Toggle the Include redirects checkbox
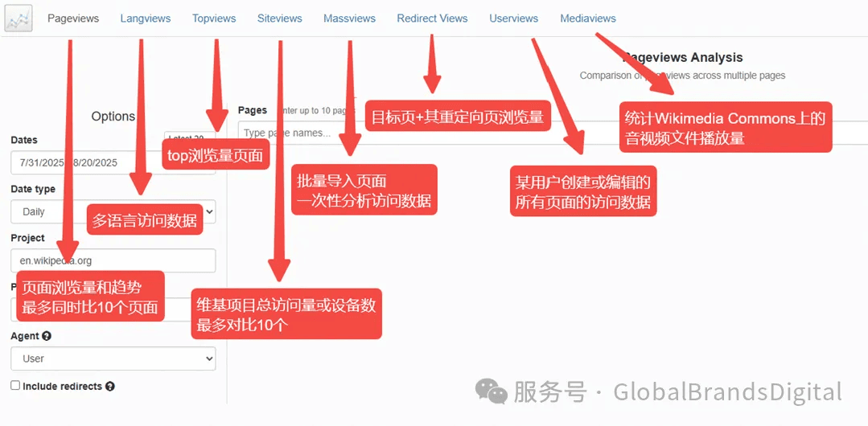Screen dimensions: 868x426 click(x=15, y=386)
